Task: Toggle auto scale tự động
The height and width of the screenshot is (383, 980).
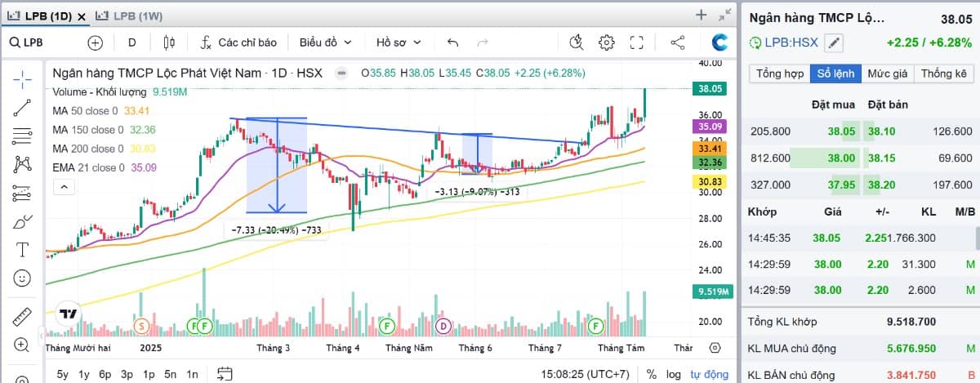Action: coord(708,374)
